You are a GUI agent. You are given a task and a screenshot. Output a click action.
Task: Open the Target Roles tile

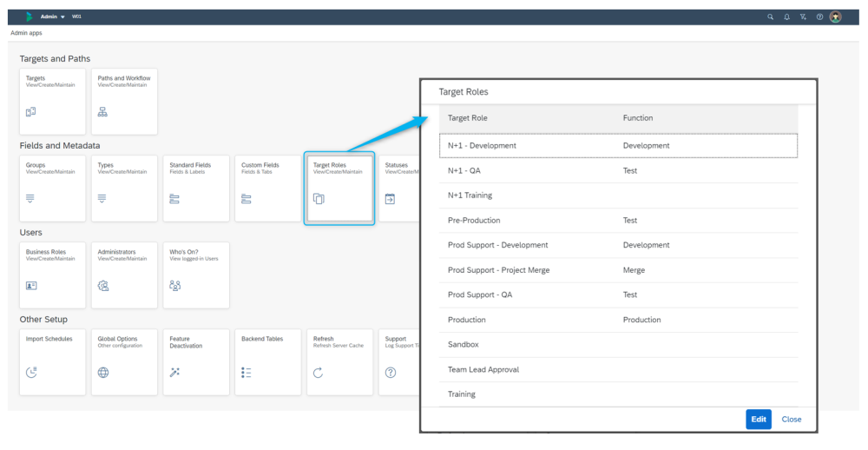click(x=339, y=189)
